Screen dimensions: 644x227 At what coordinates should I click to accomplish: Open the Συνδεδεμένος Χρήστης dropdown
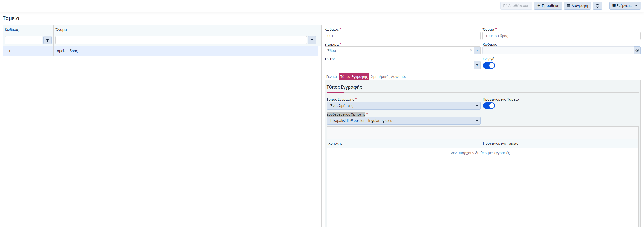(x=403, y=121)
